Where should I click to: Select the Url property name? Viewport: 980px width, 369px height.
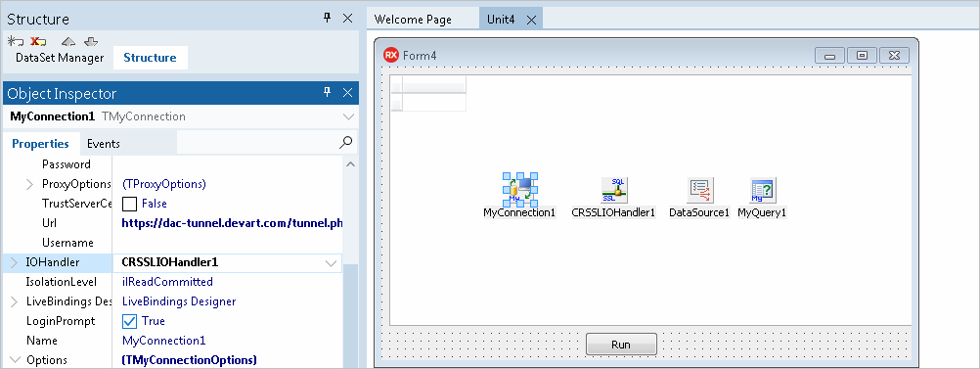coord(49,223)
